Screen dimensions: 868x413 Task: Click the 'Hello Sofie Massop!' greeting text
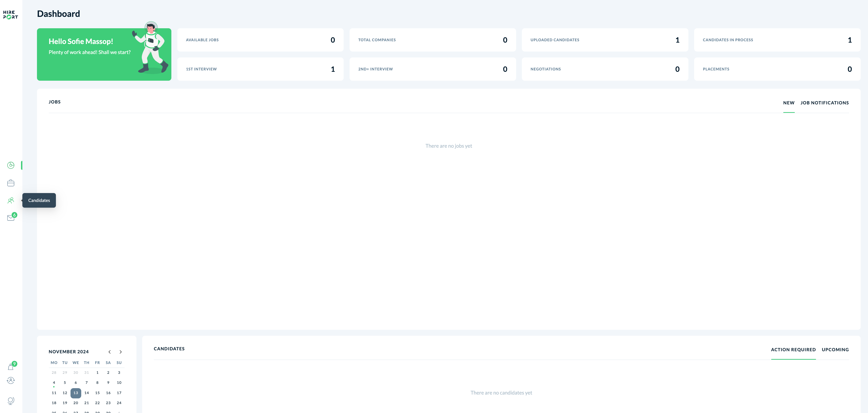81,41
